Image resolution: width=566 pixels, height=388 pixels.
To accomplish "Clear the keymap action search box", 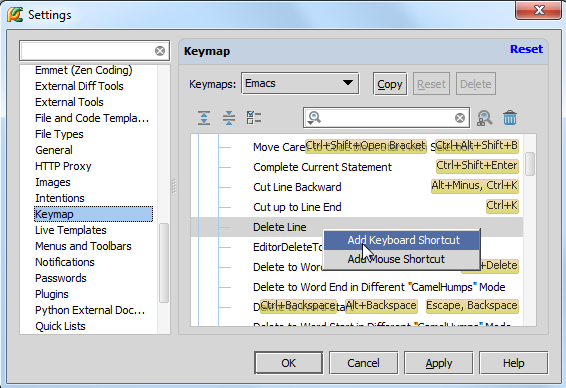I will (x=460, y=118).
